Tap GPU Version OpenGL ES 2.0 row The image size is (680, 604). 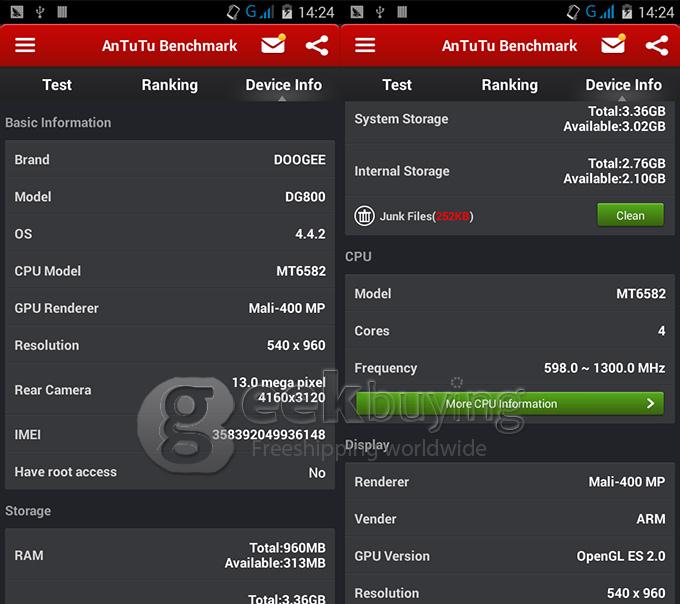510,556
